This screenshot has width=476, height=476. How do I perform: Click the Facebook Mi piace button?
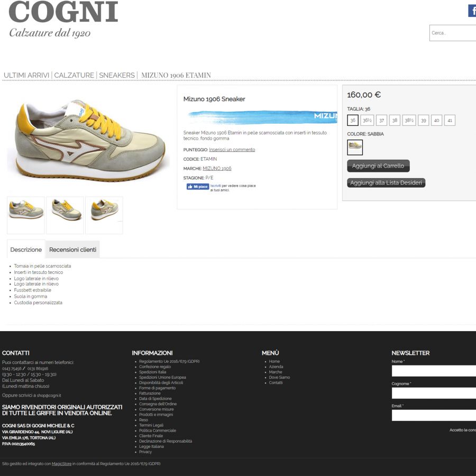[x=198, y=186]
